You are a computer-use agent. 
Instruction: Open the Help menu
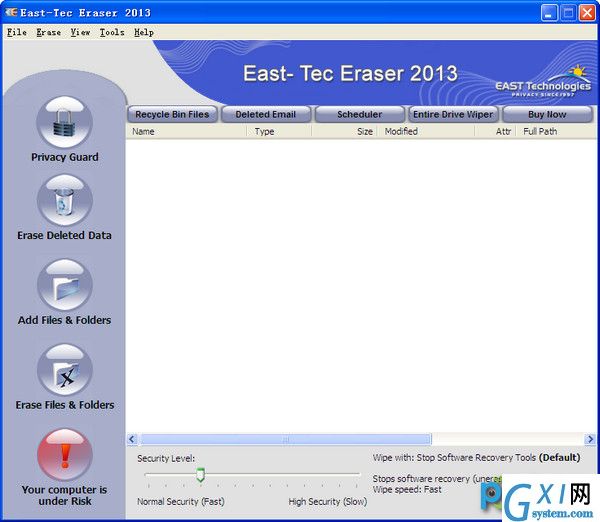[x=144, y=33]
